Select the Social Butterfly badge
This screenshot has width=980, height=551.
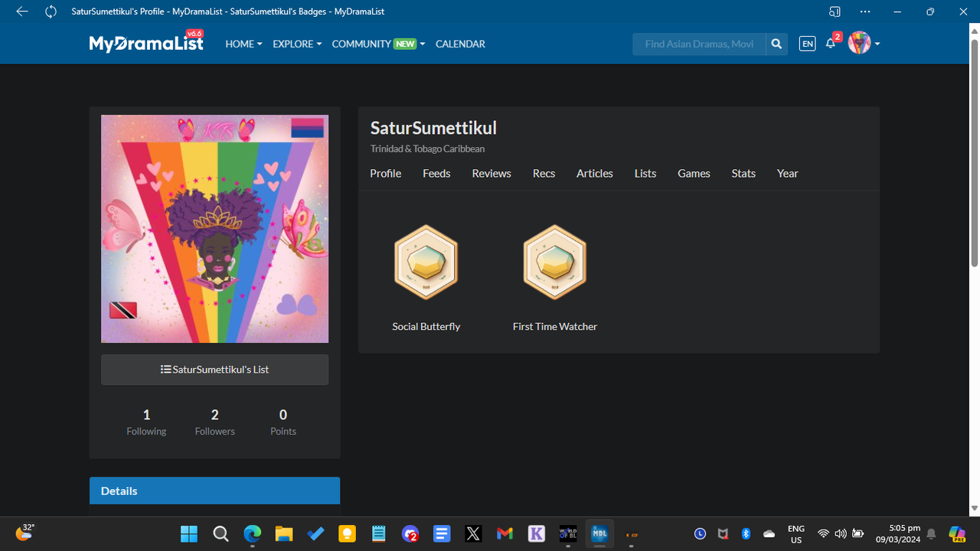[426, 262]
